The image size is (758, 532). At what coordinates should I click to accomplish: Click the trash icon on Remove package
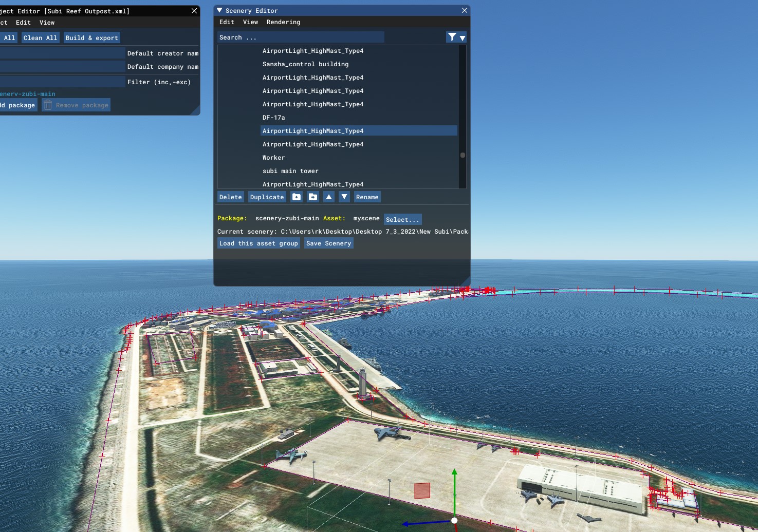[48, 105]
